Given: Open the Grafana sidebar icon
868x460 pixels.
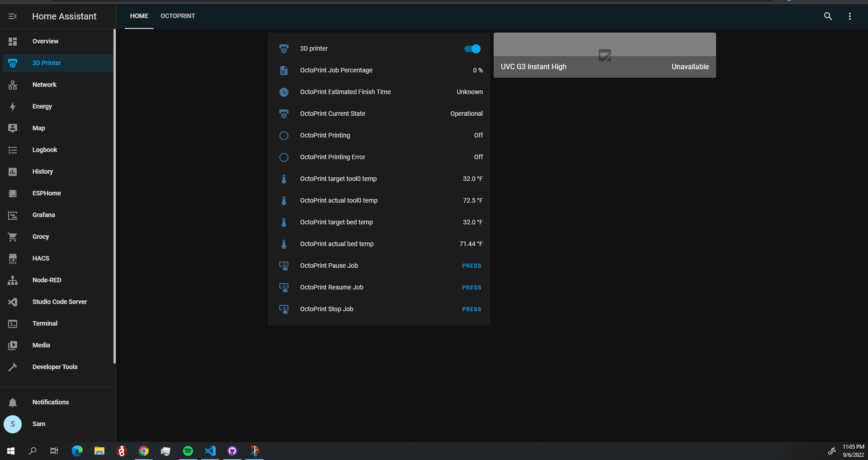Looking at the screenshot, I should click(13, 215).
